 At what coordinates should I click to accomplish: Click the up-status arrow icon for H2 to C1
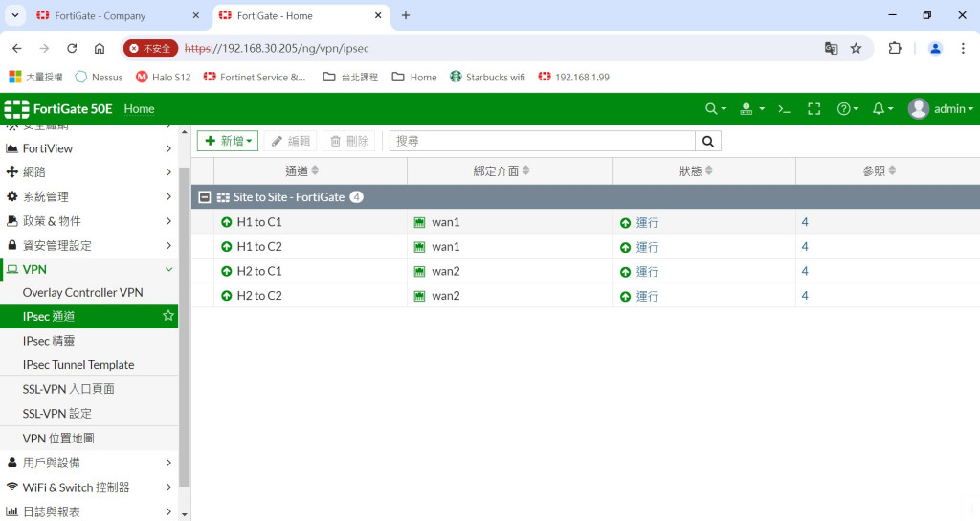click(x=226, y=271)
